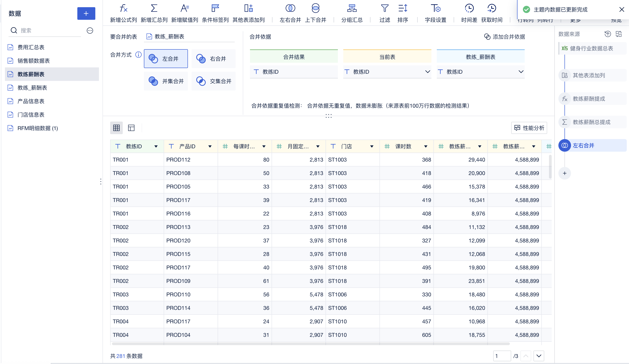629x364 pixels.
Task: Select the 并集合并 merge mode
Action: (166, 81)
